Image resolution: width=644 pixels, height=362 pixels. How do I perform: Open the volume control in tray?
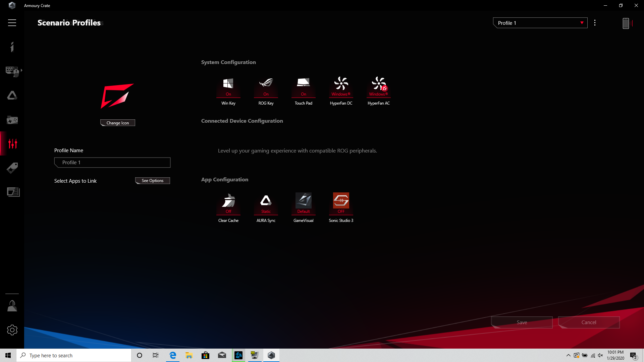(600, 355)
